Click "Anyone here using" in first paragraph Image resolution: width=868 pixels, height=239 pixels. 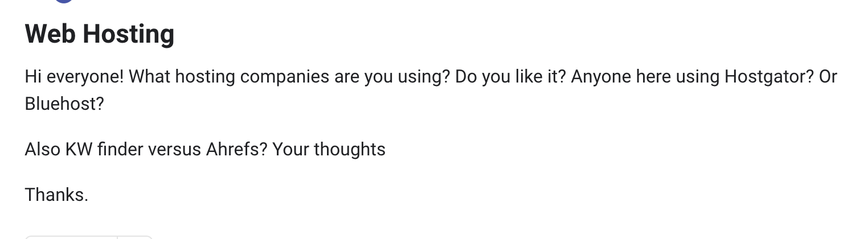pyautogui.click(x=645, y=77)
